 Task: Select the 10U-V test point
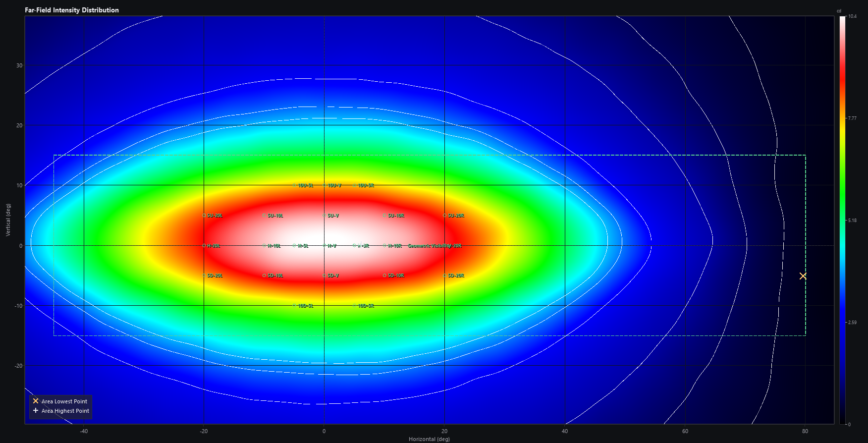(x=325, y=185)
